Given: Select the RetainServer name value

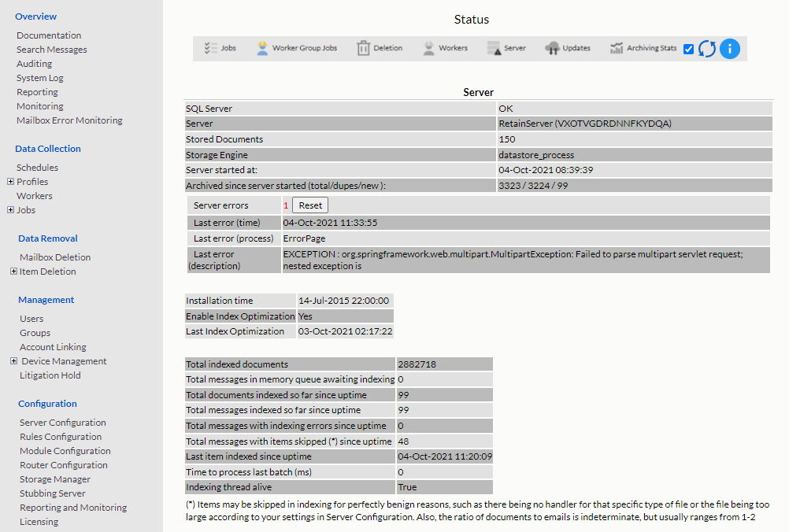Looking at the screenshot, I should point(585,124).
